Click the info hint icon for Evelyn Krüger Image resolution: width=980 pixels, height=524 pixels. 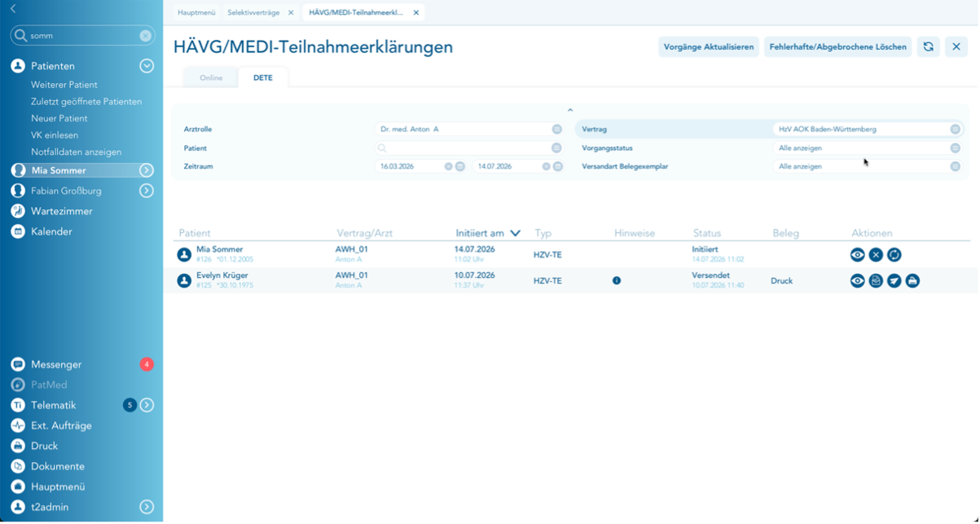(x=617, y=281)
